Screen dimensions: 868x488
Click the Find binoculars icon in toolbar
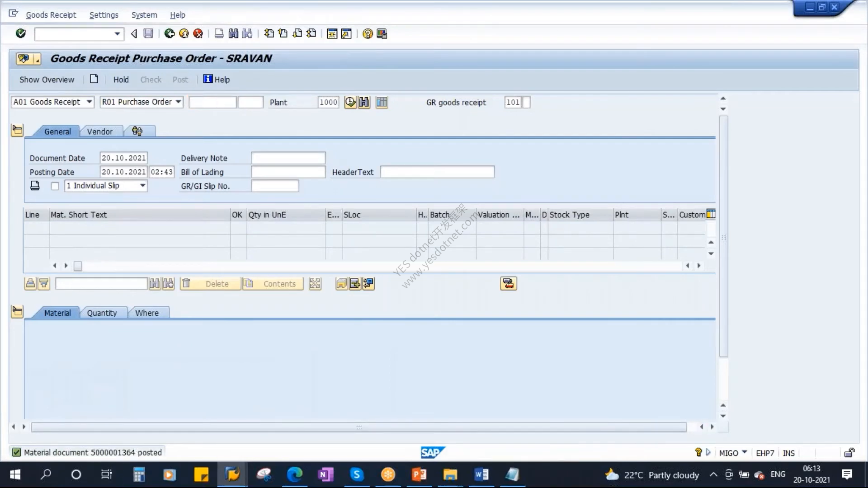(x=233, y=33)
